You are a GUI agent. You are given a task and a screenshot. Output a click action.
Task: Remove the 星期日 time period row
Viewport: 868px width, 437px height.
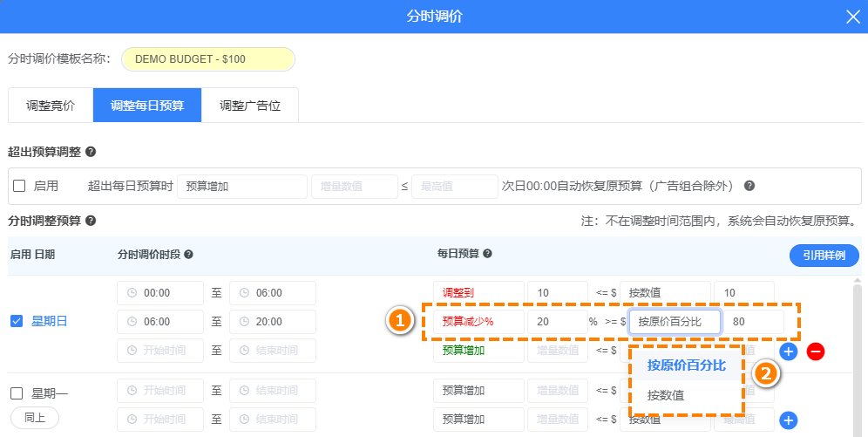click(x=816, y=352)
